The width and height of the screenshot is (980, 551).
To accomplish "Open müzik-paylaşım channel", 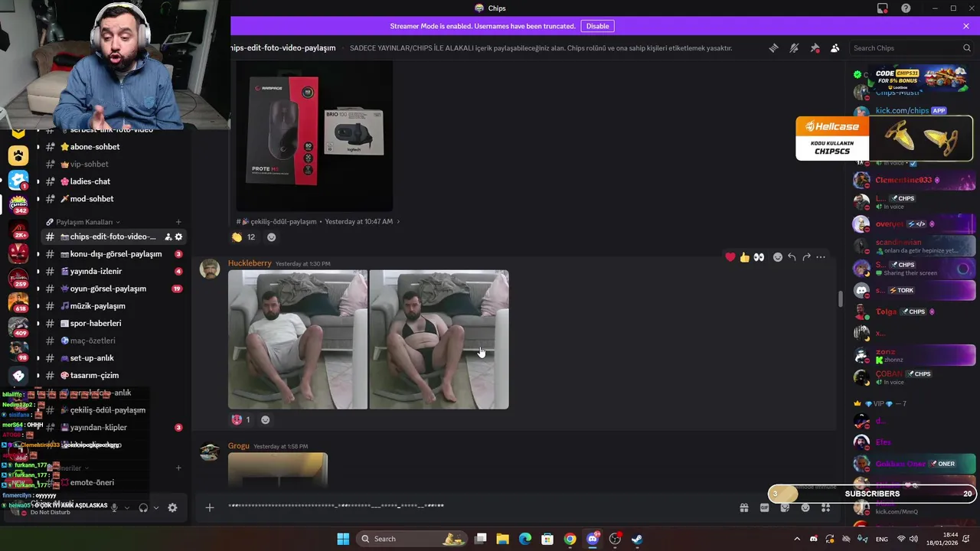I will pos(113,306).
